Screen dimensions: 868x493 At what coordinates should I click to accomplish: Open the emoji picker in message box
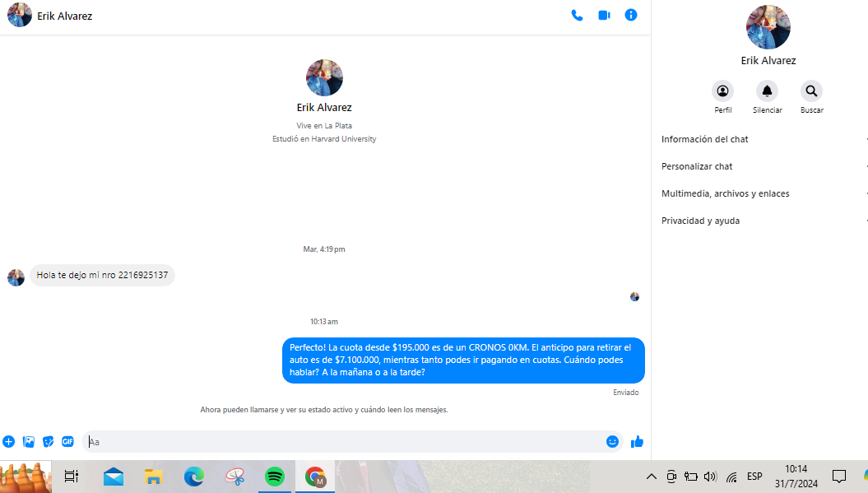612,442
